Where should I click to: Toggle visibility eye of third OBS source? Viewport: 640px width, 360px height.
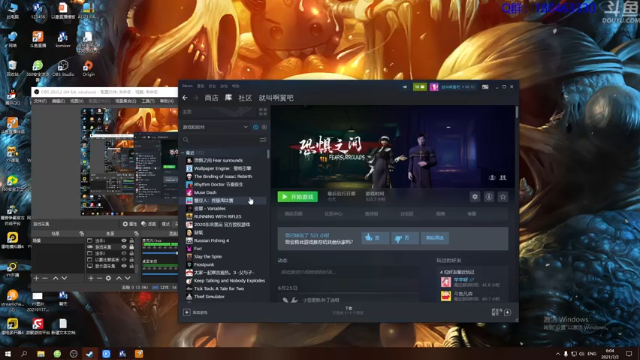(x=124, y=253)
